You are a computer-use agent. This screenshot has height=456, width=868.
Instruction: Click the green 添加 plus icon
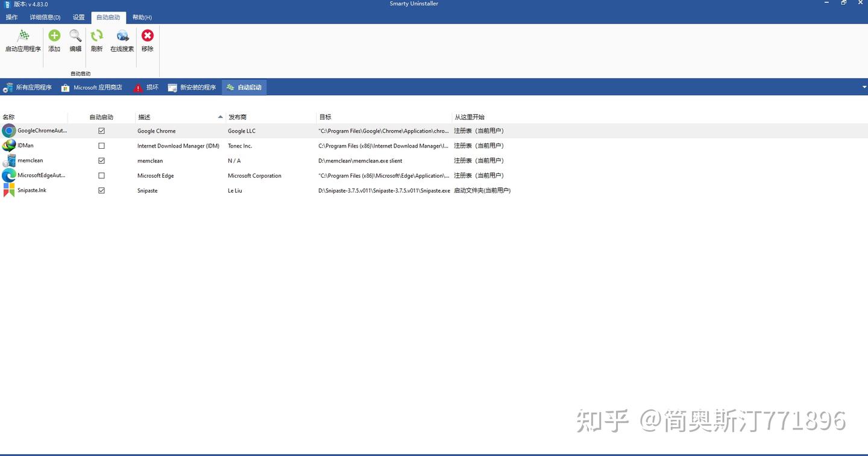click(54, 36)
